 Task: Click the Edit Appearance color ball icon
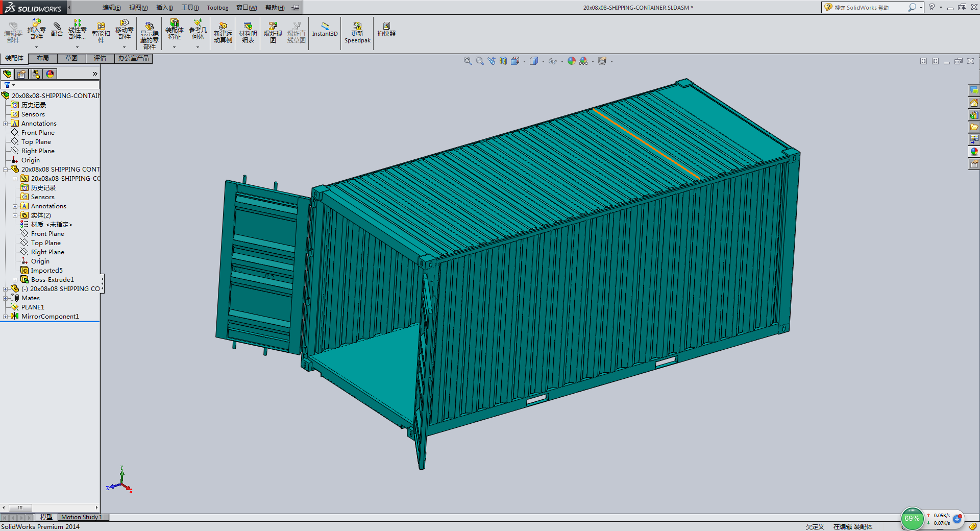[x=572, y=61]
